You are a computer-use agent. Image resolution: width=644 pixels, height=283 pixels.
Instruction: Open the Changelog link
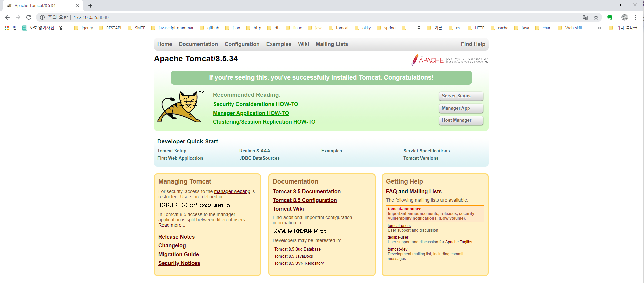click(x=172, y=246)
